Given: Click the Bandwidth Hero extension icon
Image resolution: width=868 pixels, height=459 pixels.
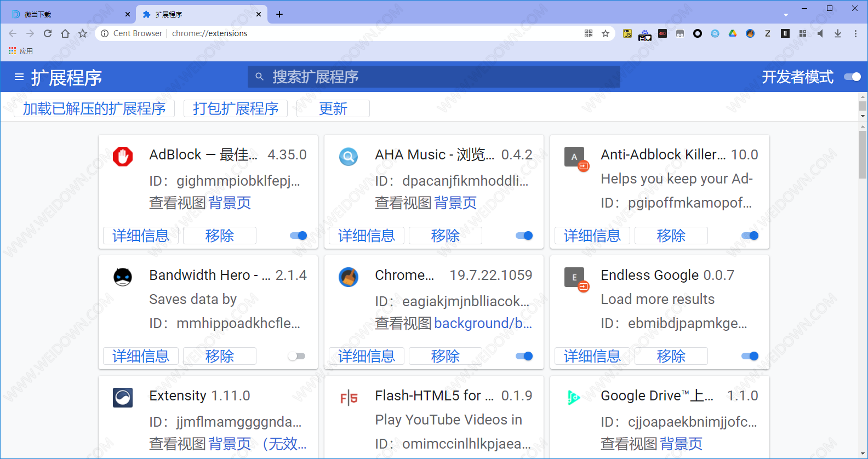Looking at the screenshot, I should point(123,277).
